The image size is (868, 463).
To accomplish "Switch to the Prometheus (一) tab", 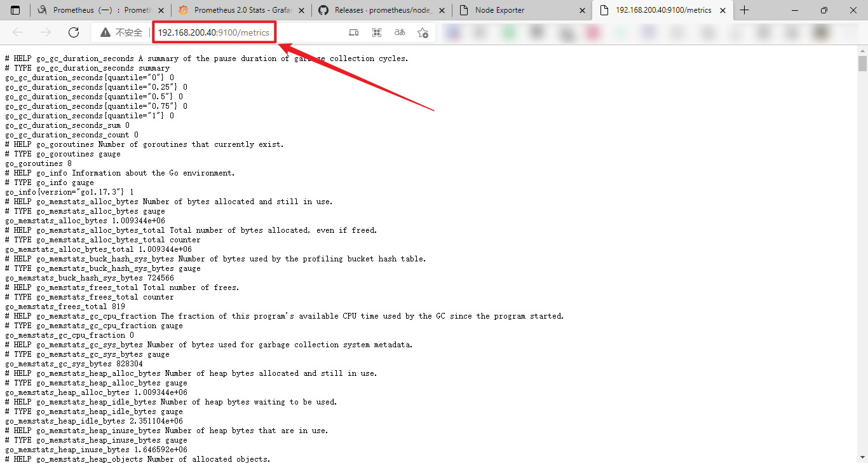I will click(x=100, y=10).
